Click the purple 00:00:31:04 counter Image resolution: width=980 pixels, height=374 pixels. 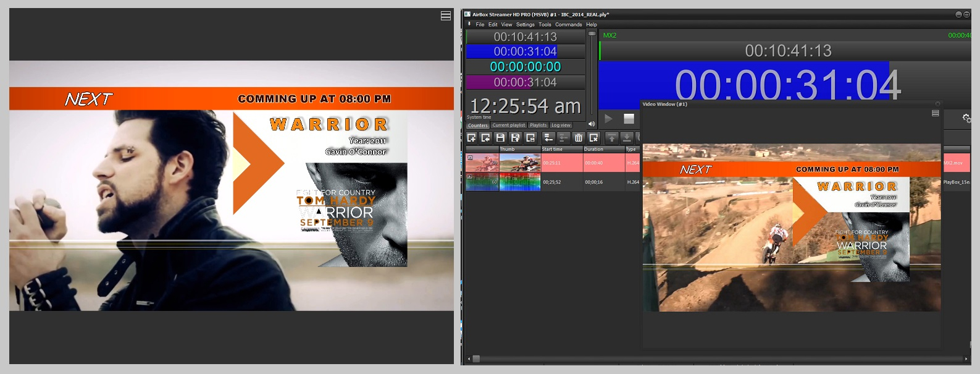pos(526,82)
